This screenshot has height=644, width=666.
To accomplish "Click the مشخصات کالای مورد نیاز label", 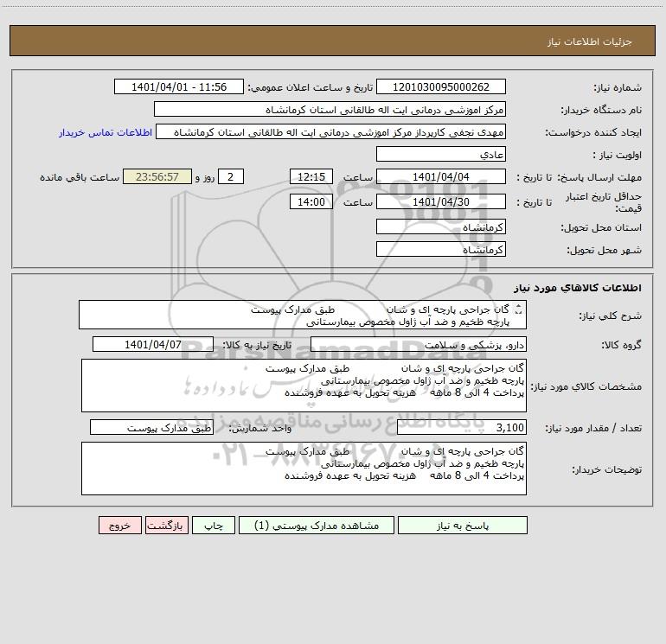I will [x=586, y=386].
